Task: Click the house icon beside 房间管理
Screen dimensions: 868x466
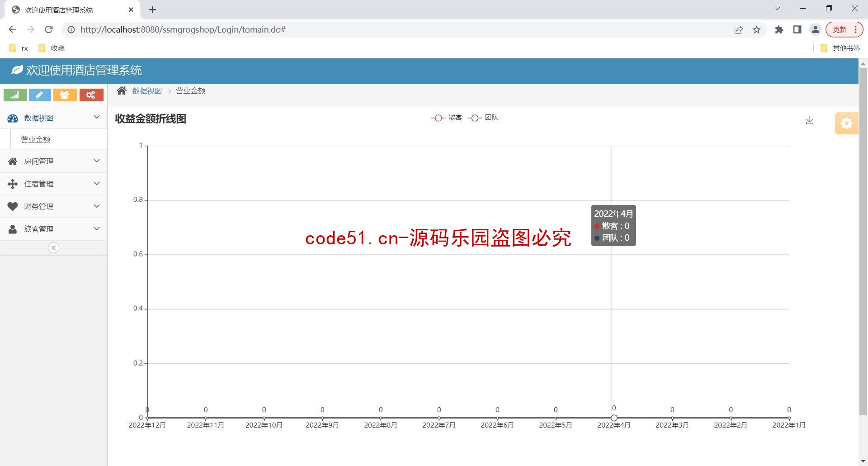Action: (x=13, y=162)
